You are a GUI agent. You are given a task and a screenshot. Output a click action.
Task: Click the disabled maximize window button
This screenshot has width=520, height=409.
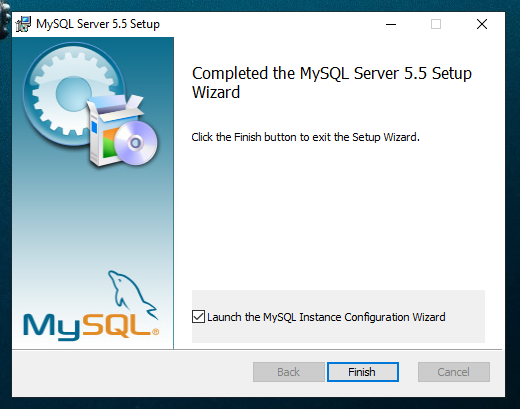point(436,24)
